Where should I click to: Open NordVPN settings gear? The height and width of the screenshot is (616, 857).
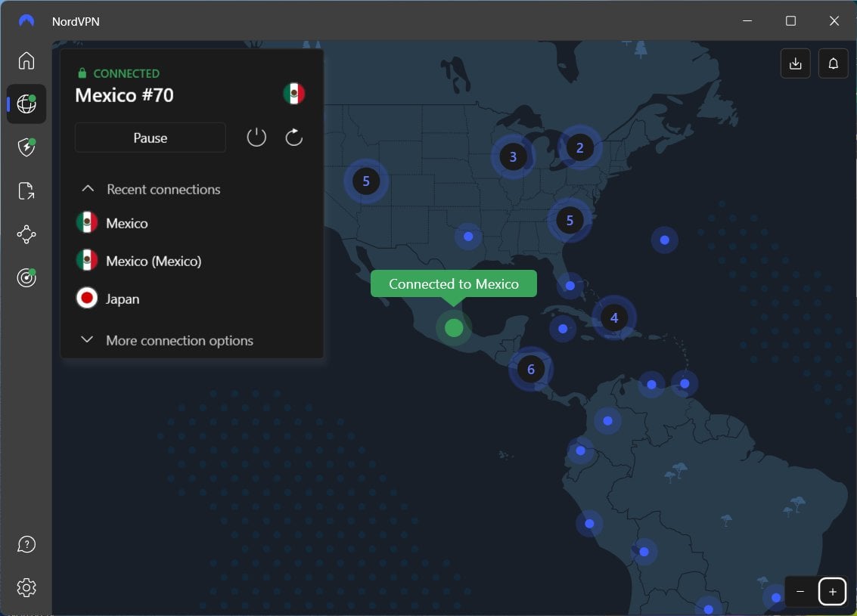tap(26, 587)
